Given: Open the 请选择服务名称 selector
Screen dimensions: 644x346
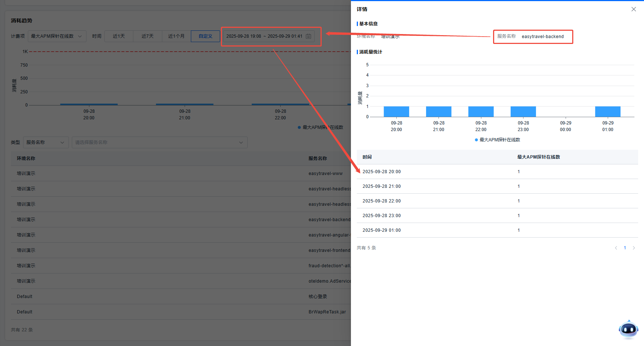Looking at the screenshot, I should (x=159, y=142).
